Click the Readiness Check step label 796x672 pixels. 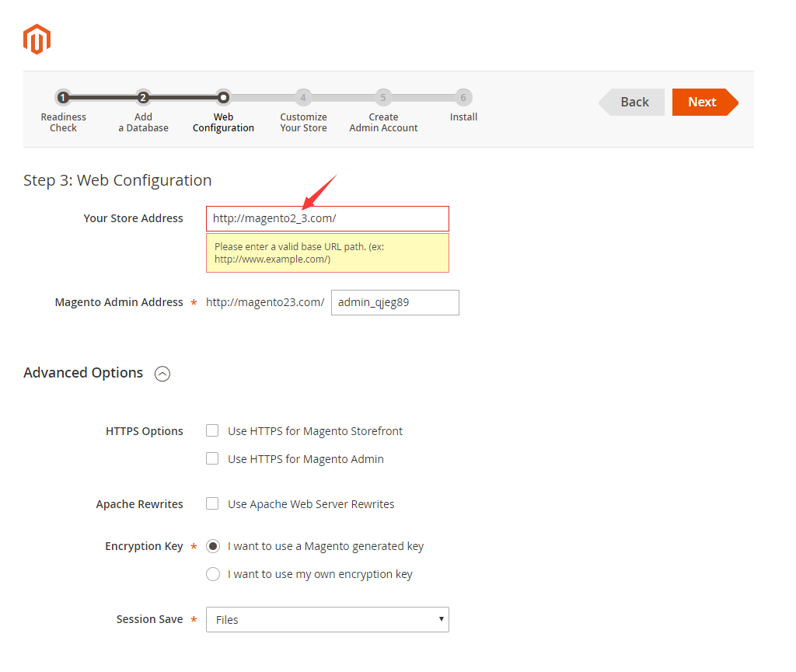[x=64, y=122]
